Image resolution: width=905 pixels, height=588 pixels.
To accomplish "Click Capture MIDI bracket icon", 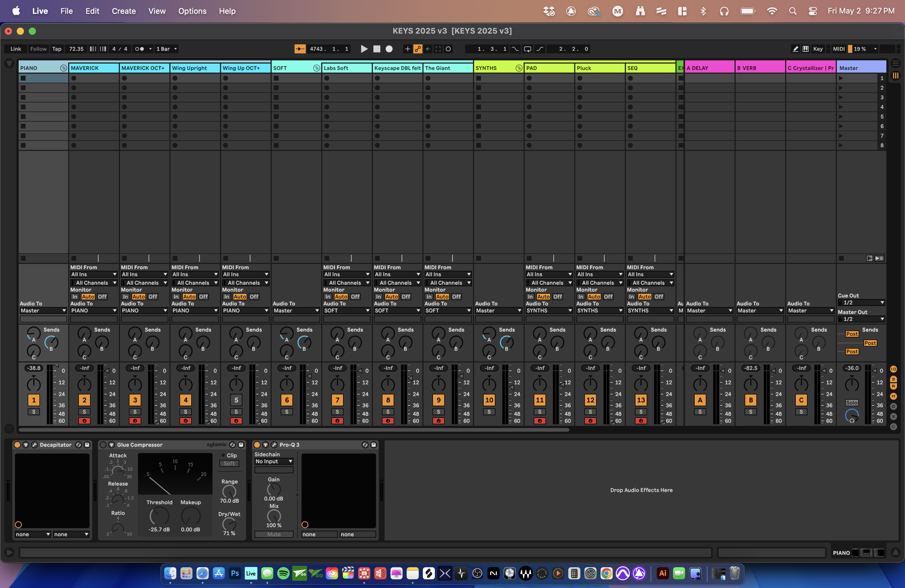I will 438,49.
